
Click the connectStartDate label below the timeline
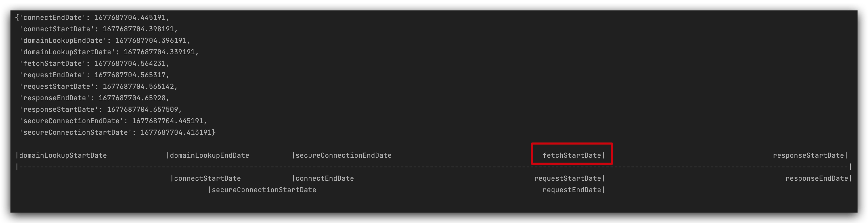click(x=207, y=178)
